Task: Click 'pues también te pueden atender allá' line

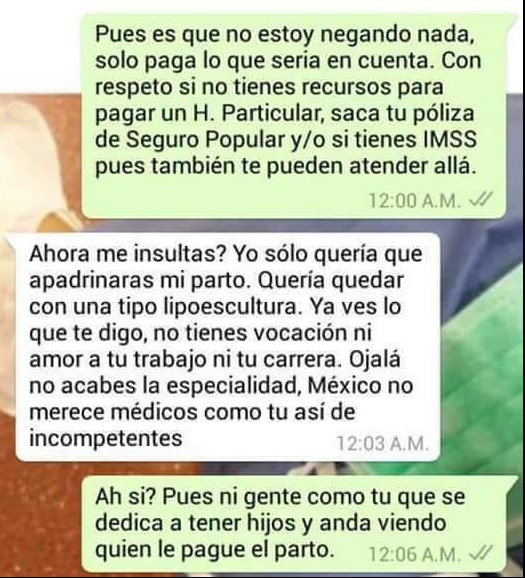Action: (x=284, y=167)
